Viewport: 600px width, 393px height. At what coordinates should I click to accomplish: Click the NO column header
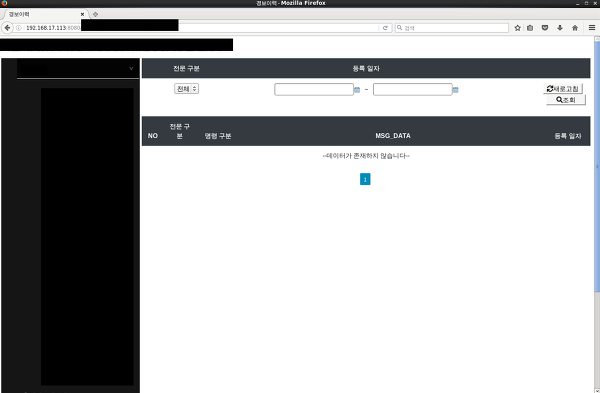pos(153,136)
